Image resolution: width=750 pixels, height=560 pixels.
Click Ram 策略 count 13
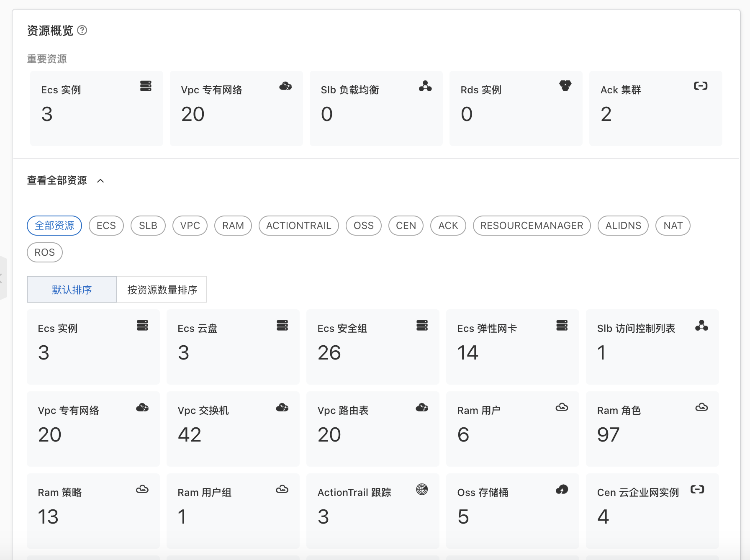click(x=48, y=517)
